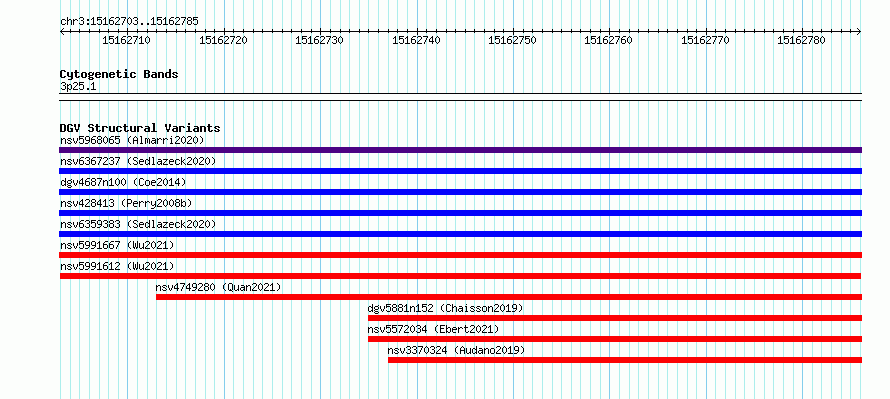Click the red bar of nsv5991612
The height and width of the screenshot is (399, 890).
pyautogui.click(x=460, y=276)
